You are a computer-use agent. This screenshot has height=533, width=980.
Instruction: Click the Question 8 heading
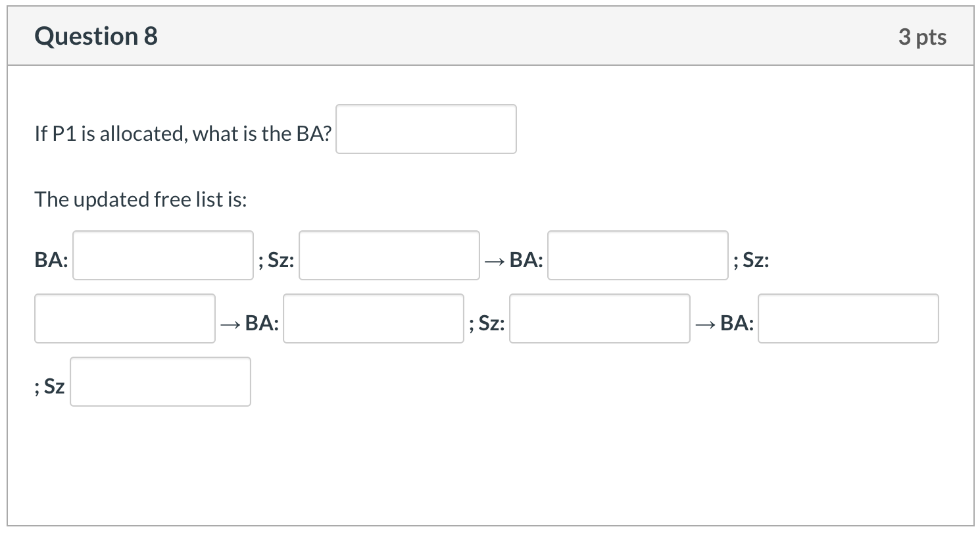(96, 36)
